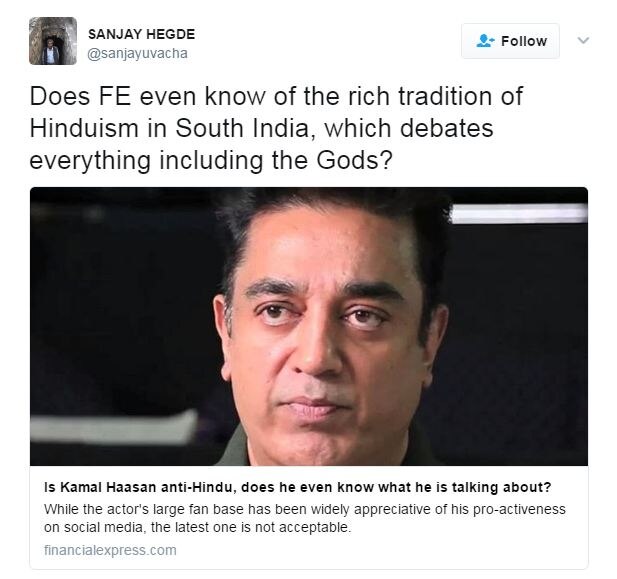Click the person-plus icon in Follow button

[x=485, y=41]
